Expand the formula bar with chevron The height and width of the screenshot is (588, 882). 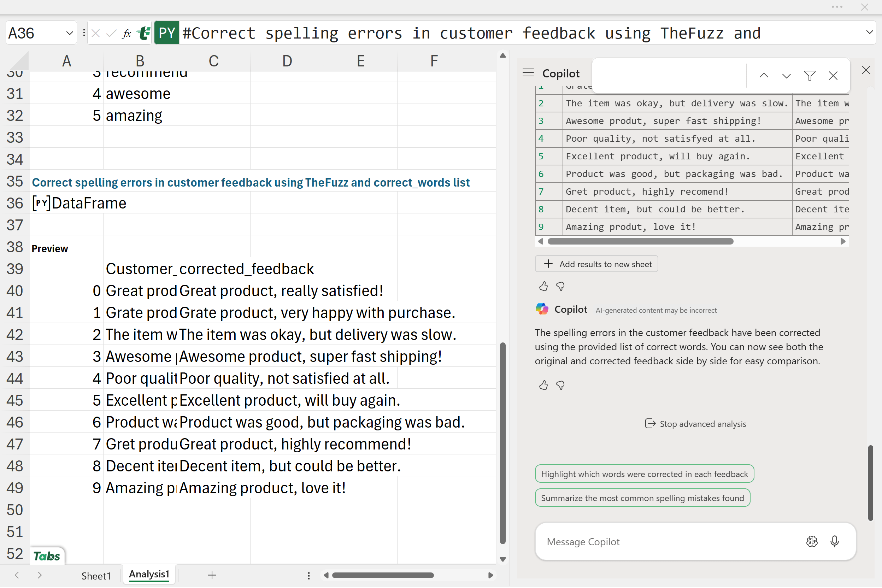[x=869, y=32]
